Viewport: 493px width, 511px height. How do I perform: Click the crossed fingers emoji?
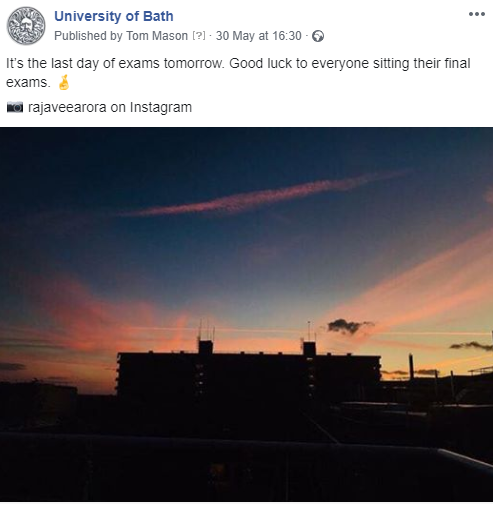pyautogui.click(x=64, y=82)
